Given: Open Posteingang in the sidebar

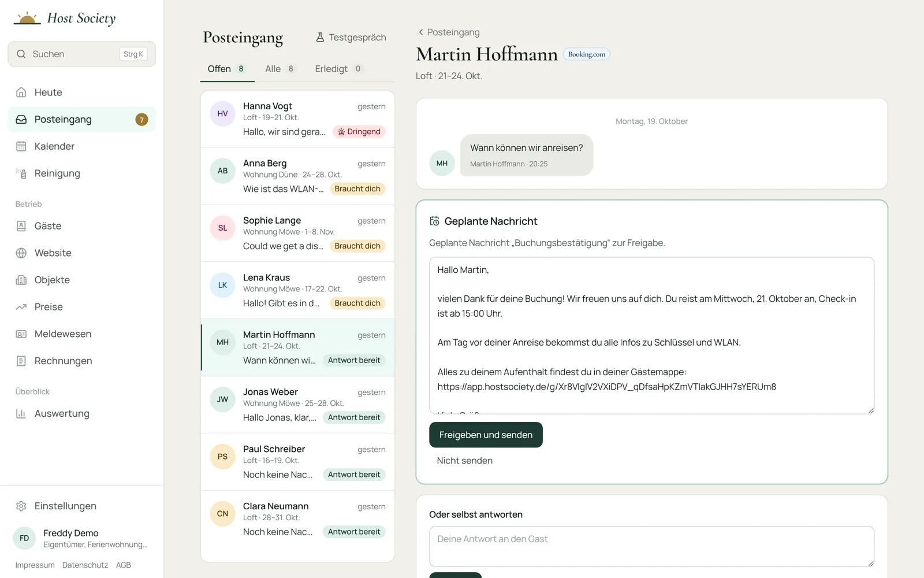Looking at the screenshot, I should [x=82, y=120].
